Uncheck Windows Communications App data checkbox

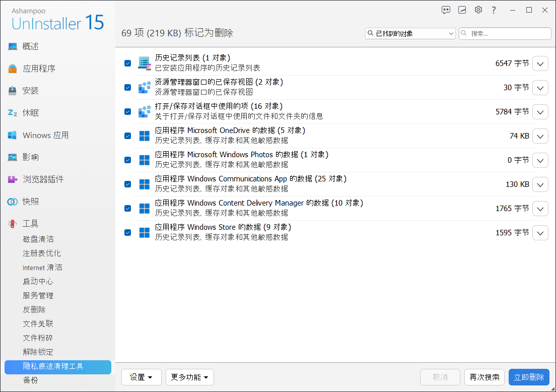pyautogui.click(x=127, y=184)
